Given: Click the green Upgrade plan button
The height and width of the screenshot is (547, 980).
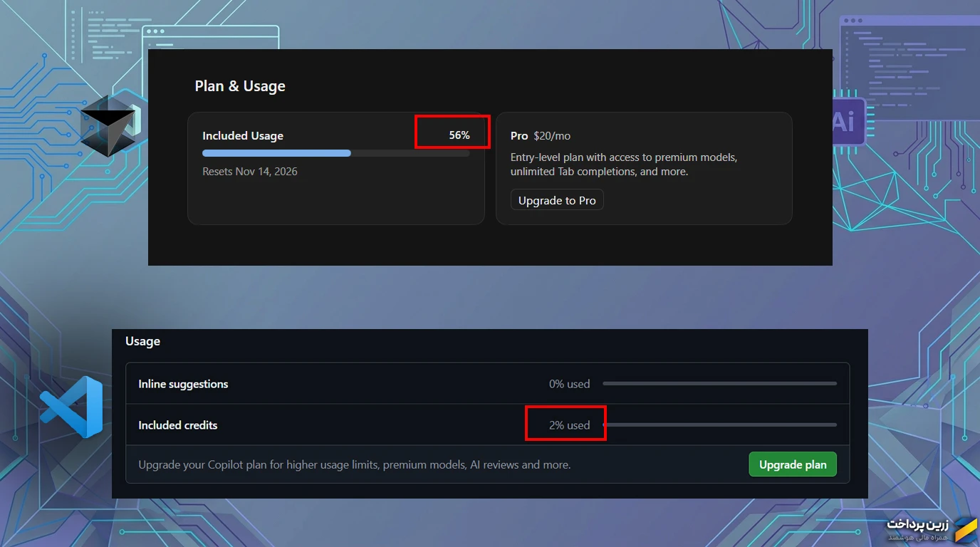Looking at the screenshot, I should 793,464.
